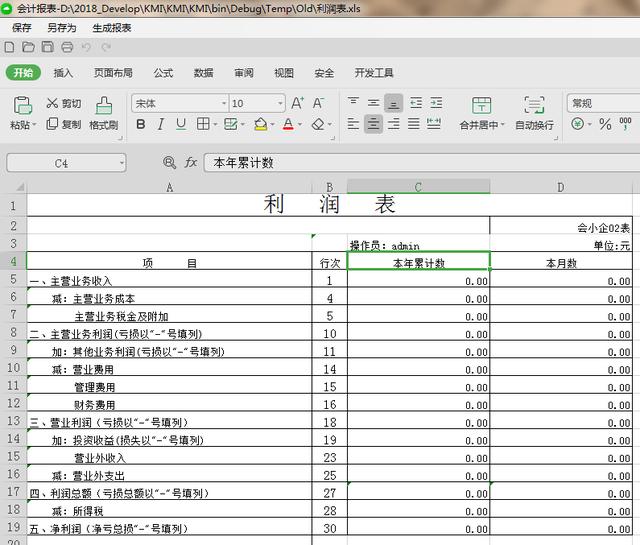The height and width of the screenshot is (545, 640).
Task: Switch to the 开始 (Home) tab
Action: 23,73
